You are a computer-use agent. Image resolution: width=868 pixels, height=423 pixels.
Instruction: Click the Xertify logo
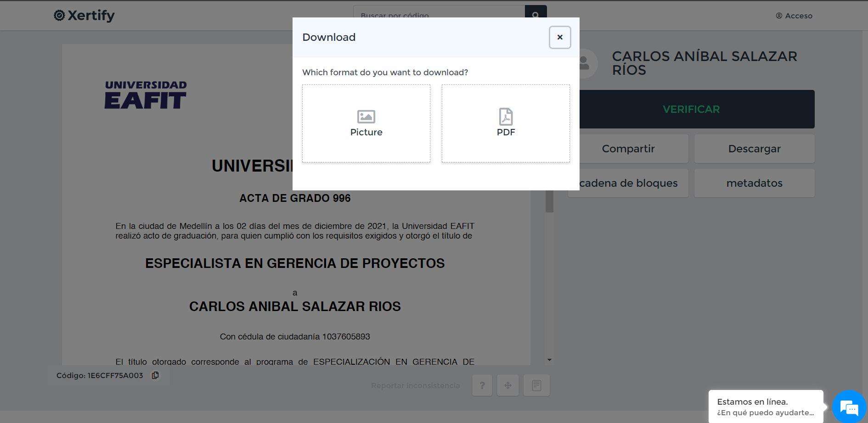[84, 16]
